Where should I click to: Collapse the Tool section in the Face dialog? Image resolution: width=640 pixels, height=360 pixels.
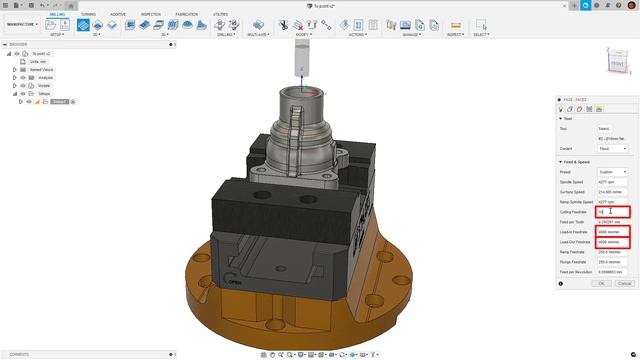[560, 119]
